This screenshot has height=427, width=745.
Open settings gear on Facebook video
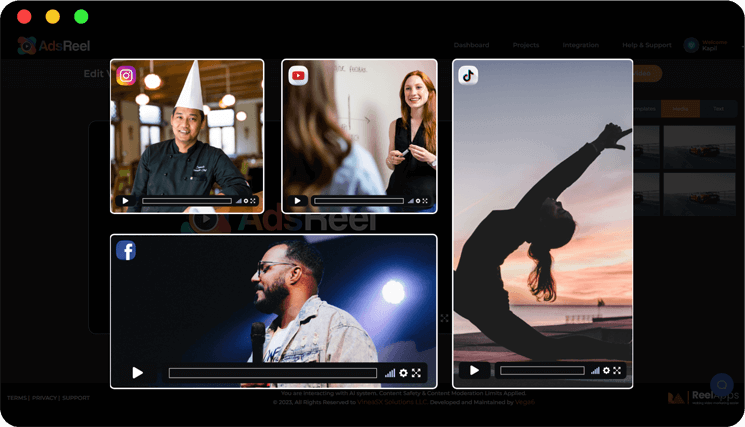[404, 373]
